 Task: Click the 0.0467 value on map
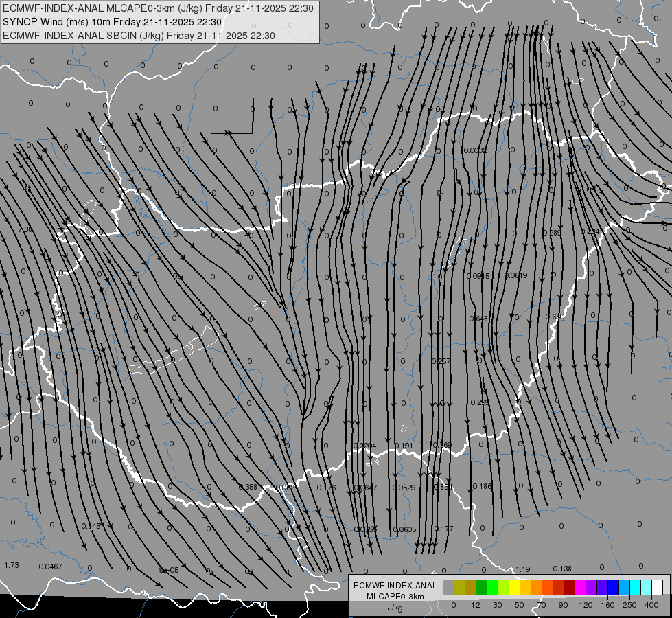pyautogui.click(x=51, y=566)
